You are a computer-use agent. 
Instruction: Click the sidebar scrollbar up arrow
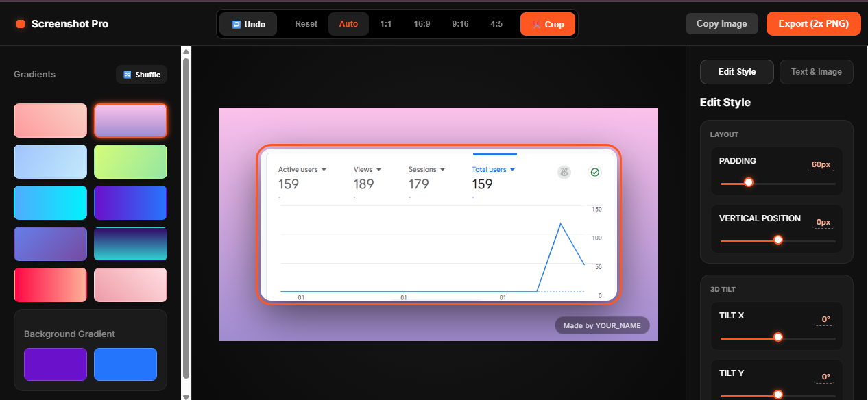186,51
